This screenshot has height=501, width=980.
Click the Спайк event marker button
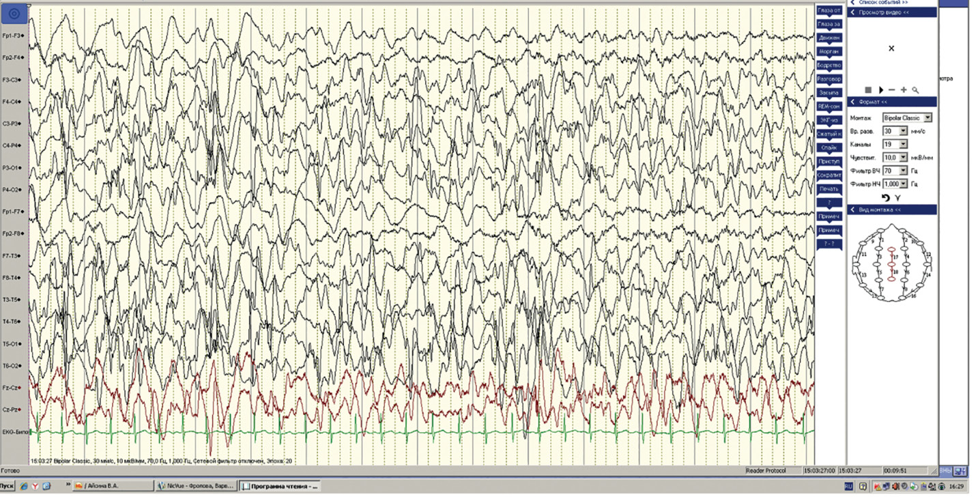click(x=829, y=147)
